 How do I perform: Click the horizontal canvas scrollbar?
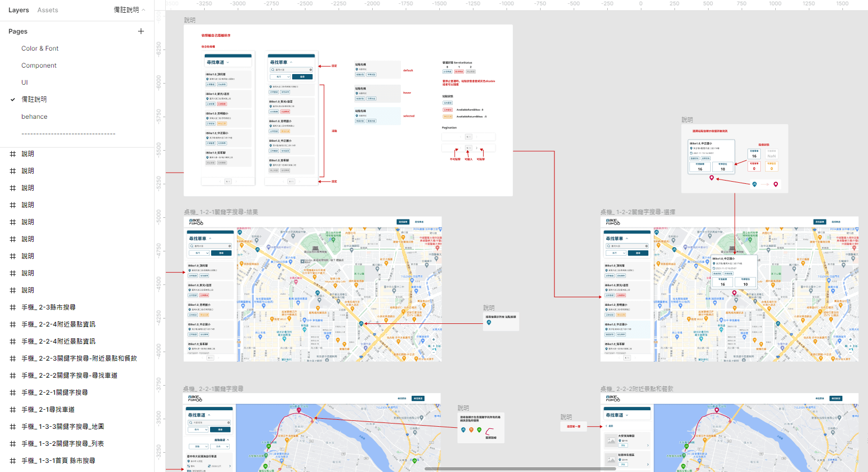point(520,469)
